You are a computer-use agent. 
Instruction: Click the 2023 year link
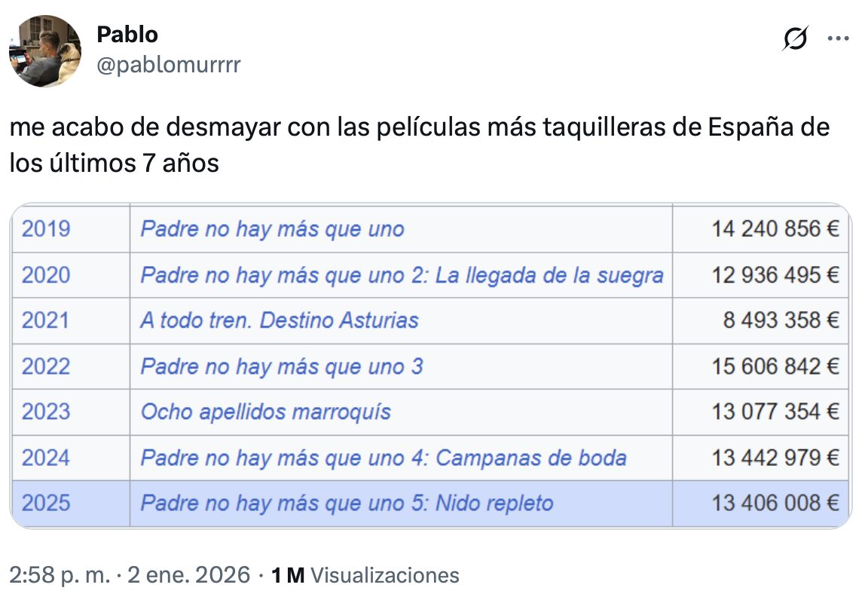pyautogui.click(x=46, y=412)
